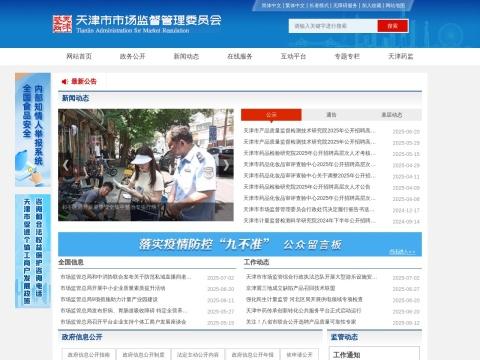
Task: Open the 全国信息 section heading
Action: [x=71, y=262]
